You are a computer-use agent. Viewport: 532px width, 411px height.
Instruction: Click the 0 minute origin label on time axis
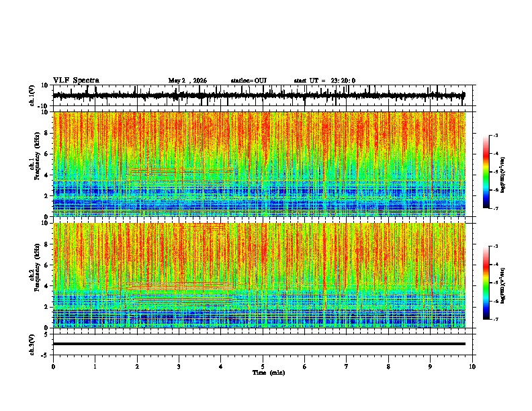pos(53,367)
